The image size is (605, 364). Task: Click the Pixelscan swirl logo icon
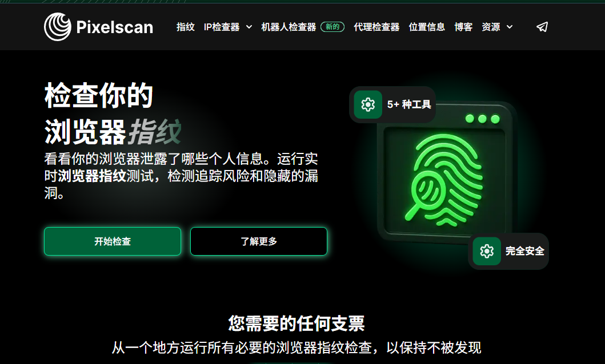click(x=58, y=27)
